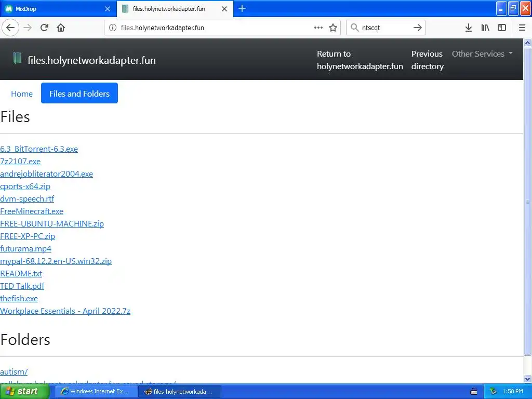Open the library bookmarks icon
Image resolution: width=532 pixels, height=399 pixels.
(x=485, y=28)
